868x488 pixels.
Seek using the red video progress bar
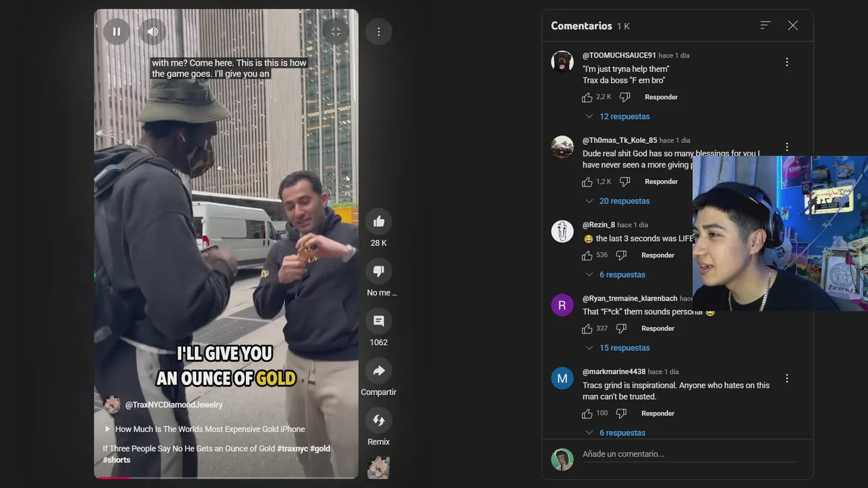coord(226,477)
